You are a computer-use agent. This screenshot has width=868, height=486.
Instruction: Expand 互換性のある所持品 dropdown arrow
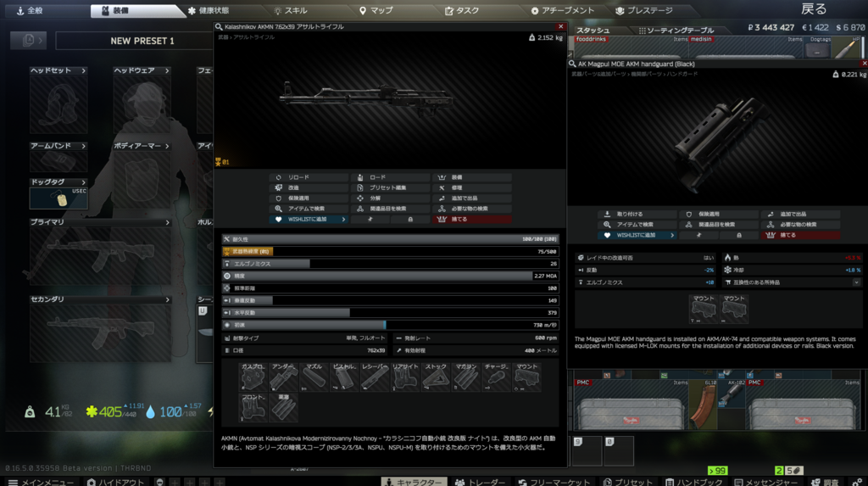click(856, 282)
